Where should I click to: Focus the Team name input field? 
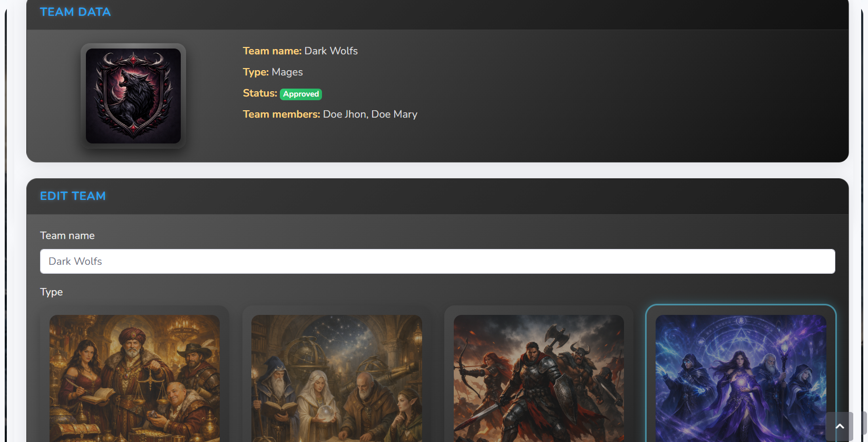click(x=437, y=261)
